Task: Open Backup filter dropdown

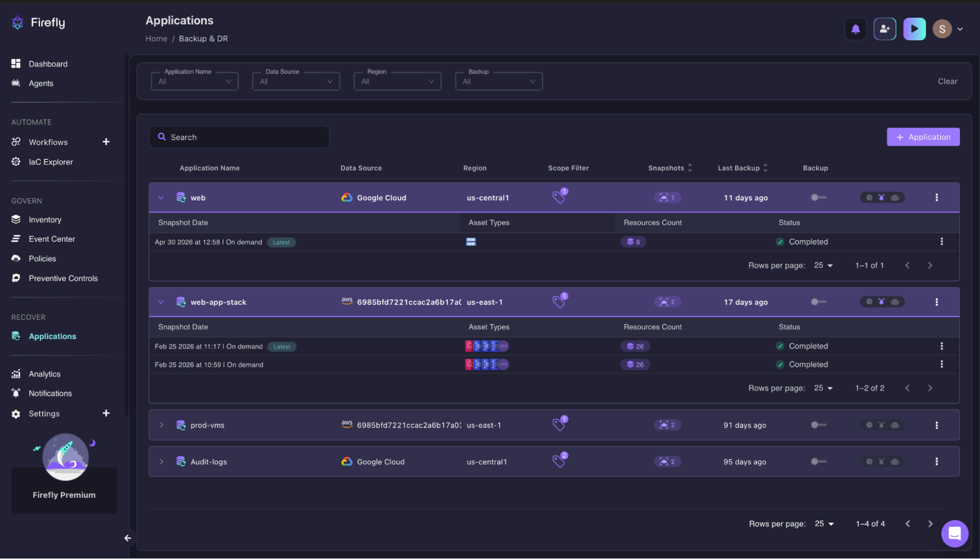Action: 499,81
